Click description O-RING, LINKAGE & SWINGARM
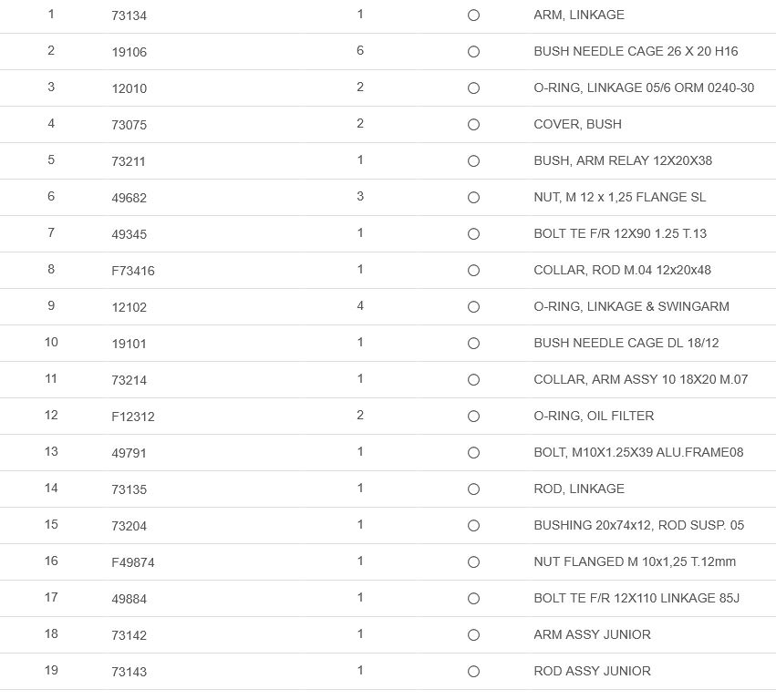776x700 pixels. (631, 306)
